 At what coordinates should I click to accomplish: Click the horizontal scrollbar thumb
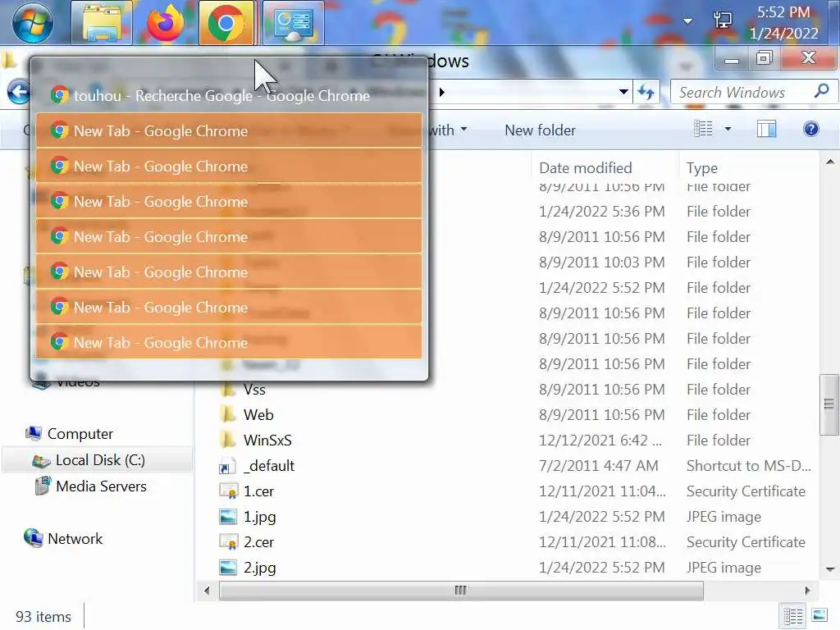(x=461, y=591)
